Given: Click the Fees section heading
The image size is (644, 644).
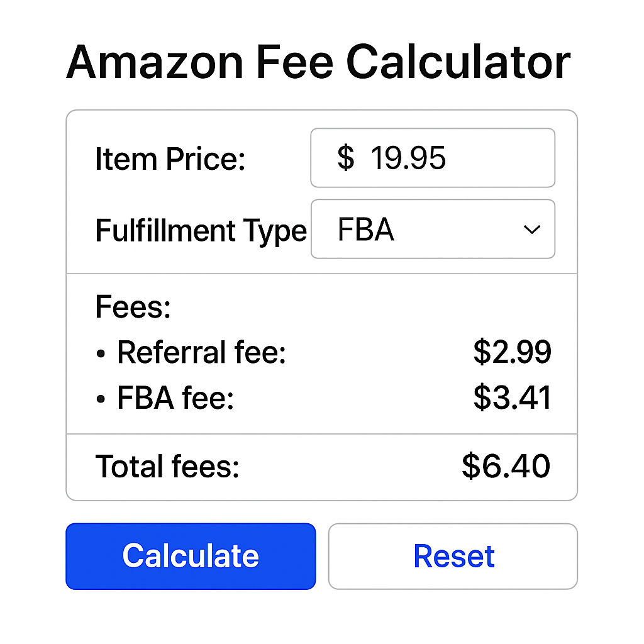Looking at the screenshot, I should (x=133, y=308).
